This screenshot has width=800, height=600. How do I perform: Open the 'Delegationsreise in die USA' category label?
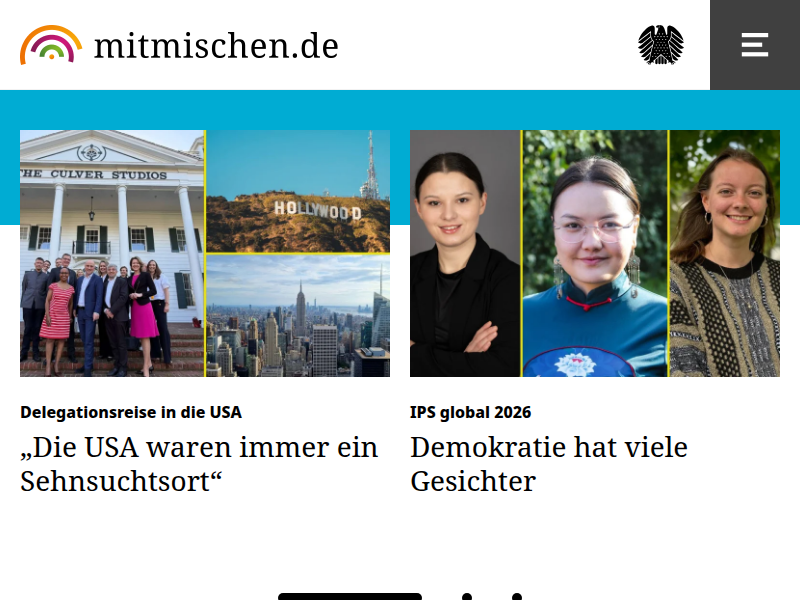click(131, 412)
